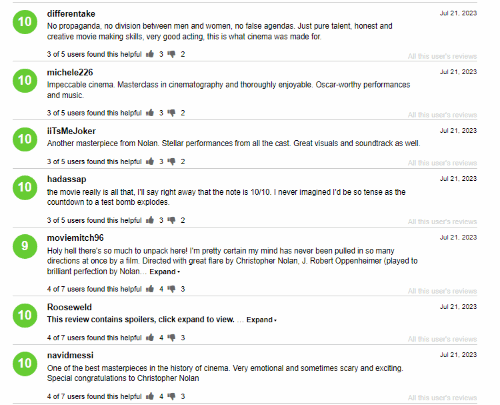The width and height of the screenshot is (500, 405).
Task: View all of michele226's reviews
Action: pyautogui.click(x=442, y=115)
